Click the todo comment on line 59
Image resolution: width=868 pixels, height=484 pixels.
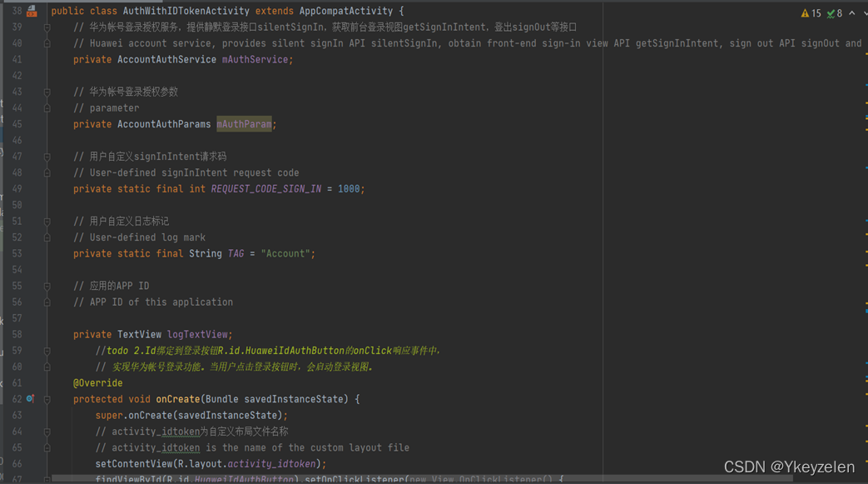pos(268,351)
